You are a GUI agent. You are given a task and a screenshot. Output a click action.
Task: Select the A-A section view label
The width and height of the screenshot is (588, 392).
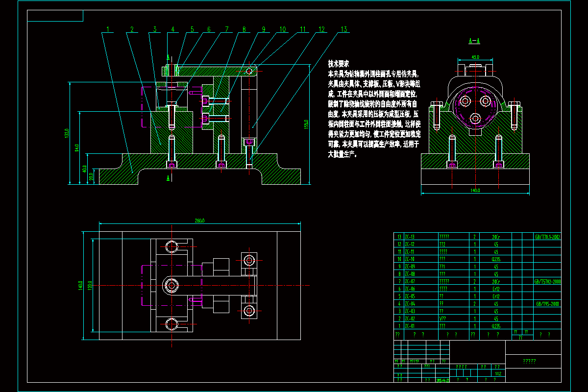tap(474, 41)
